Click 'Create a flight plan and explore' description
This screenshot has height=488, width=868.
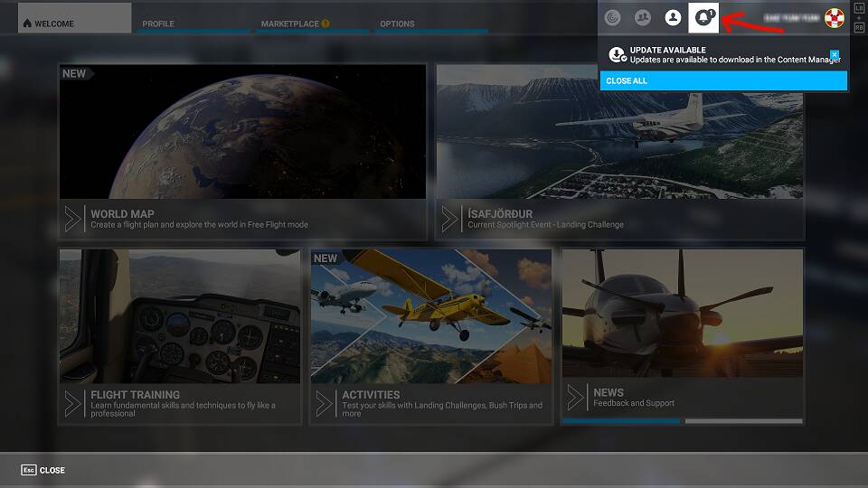point(199,225)
